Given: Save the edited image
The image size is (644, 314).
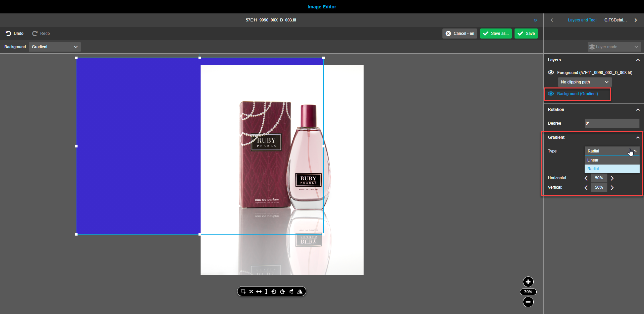Looking at the screenshot, I should [526, 33].
